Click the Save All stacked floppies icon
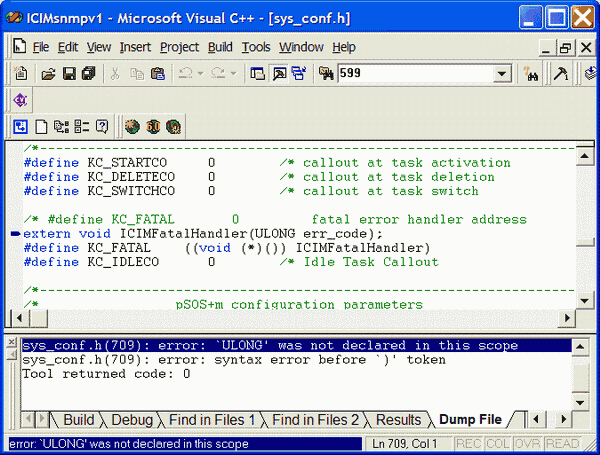Screen dimensions: 600x455 click(89, 73)
